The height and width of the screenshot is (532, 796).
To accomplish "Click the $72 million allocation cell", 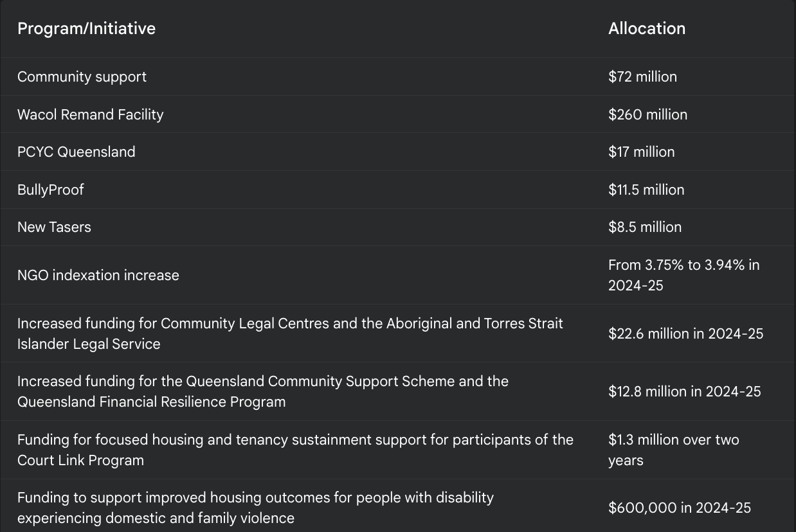I will [642, 76].
